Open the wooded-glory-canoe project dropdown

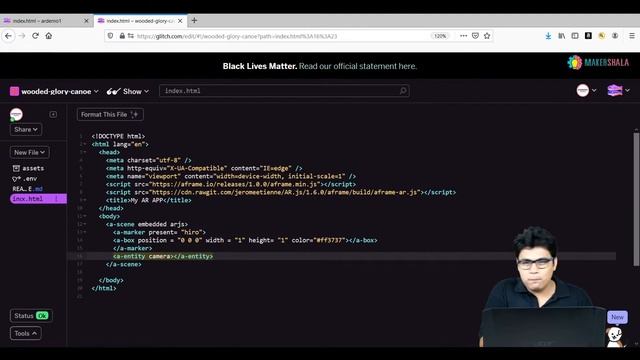pyautogui.click(x=60, y=91)
